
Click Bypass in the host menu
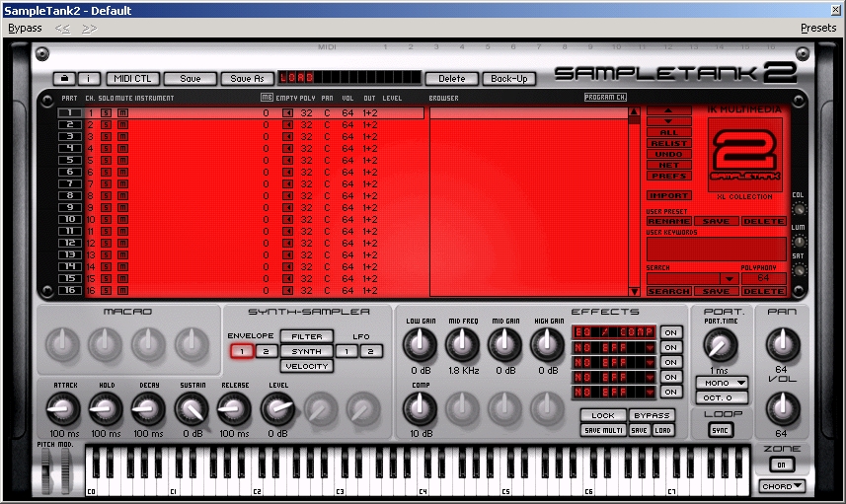pyautogui.click(x=25, y=28)
